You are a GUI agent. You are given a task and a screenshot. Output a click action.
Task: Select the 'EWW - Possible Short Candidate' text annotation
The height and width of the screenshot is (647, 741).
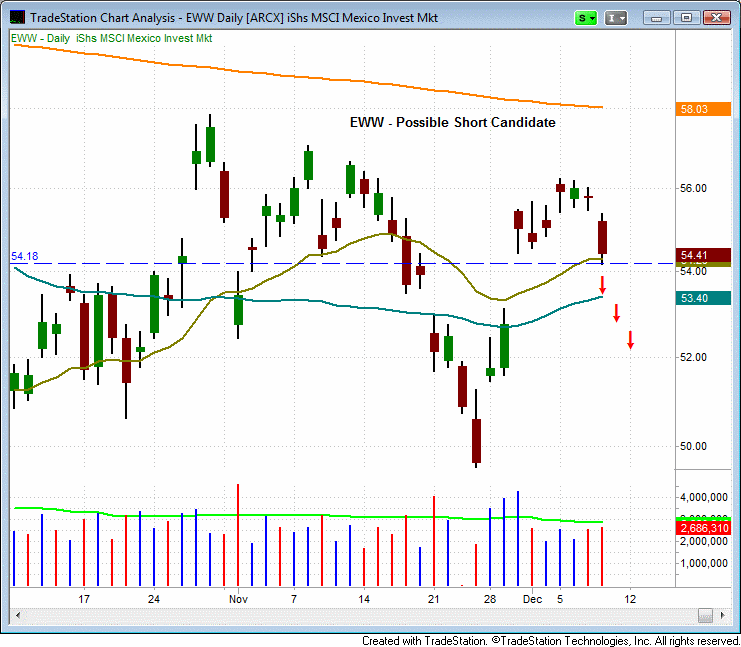(x=452, y=122)
